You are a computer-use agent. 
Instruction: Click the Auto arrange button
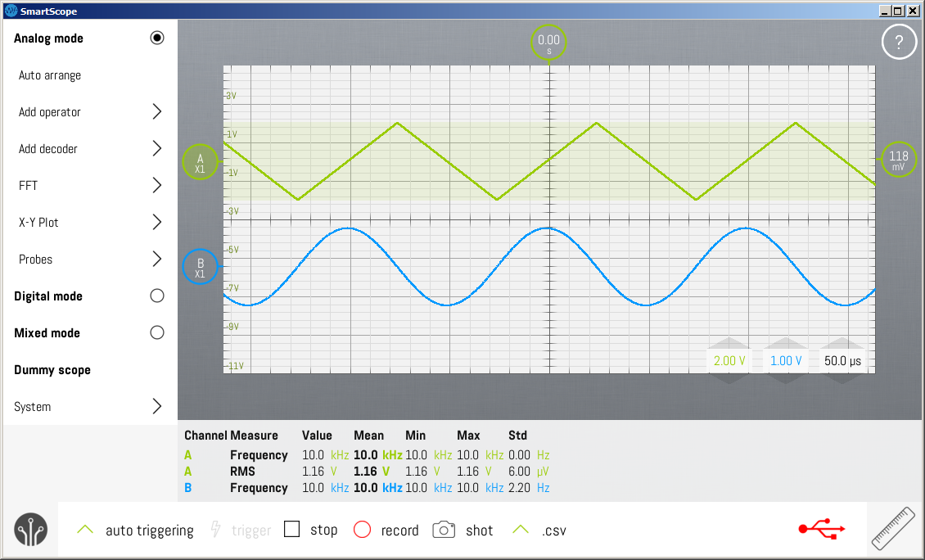pyautogui.click(x=50, y=75)
